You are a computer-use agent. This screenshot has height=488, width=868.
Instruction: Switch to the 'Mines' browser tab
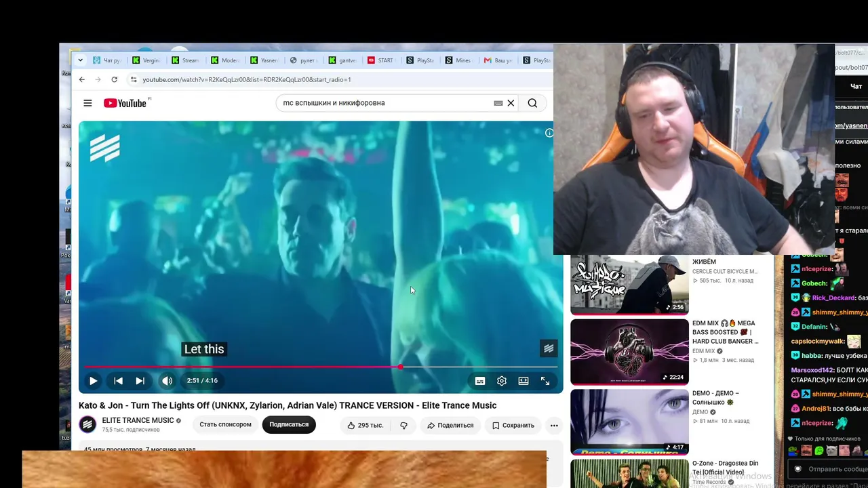(459, 60)
